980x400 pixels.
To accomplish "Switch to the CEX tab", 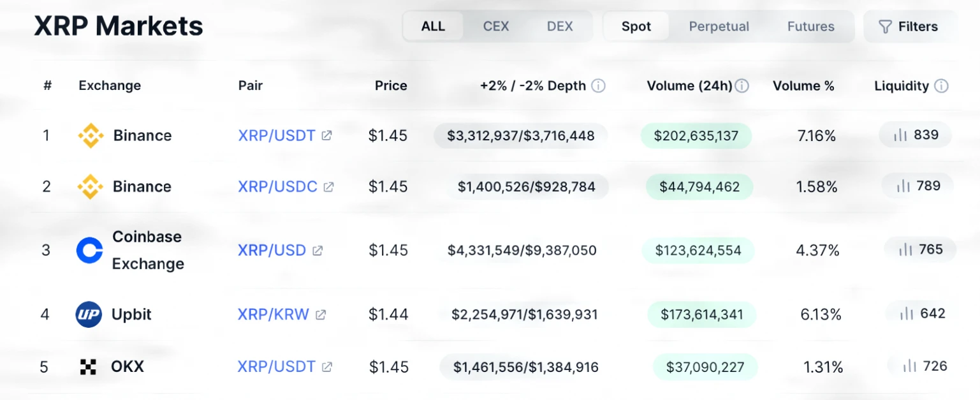I will pyautogui.click(x=495, y=26).
